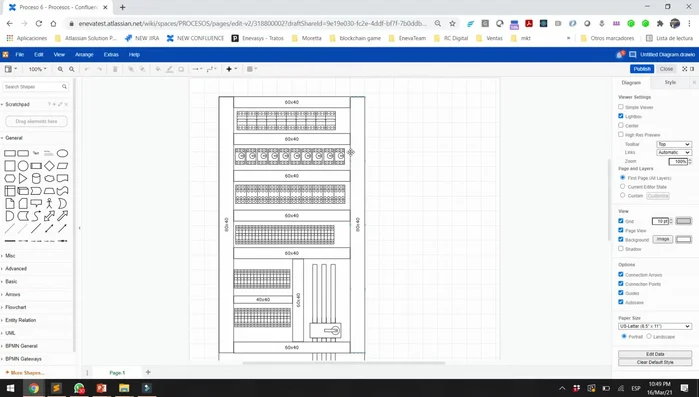Screen dimensions: 699x397
Task: Open the Toolbar position dropdown
Action: pyautogui.click(x=674, y=144)
